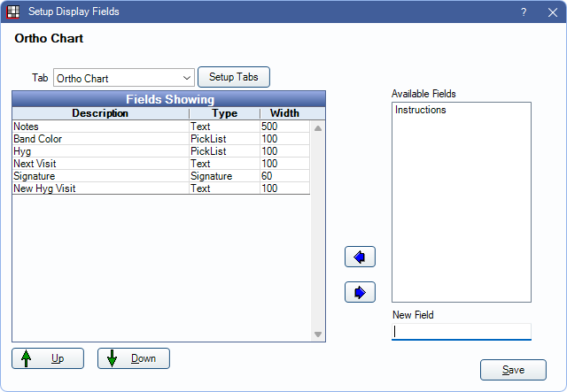Click the left blue arrow button
This screenshot has width=567, height=392.
pos(360,257)
